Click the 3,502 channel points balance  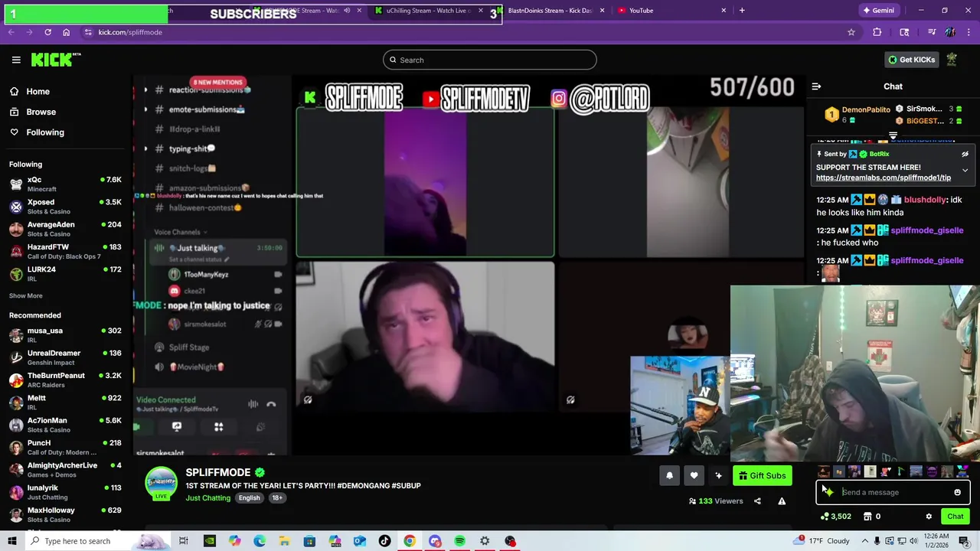pos(835,517)
